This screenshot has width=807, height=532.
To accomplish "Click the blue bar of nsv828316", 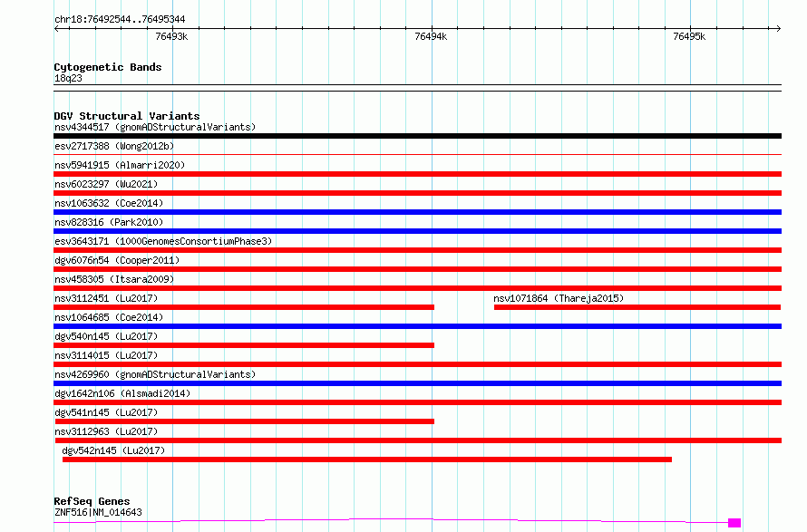I will (417, 231).
